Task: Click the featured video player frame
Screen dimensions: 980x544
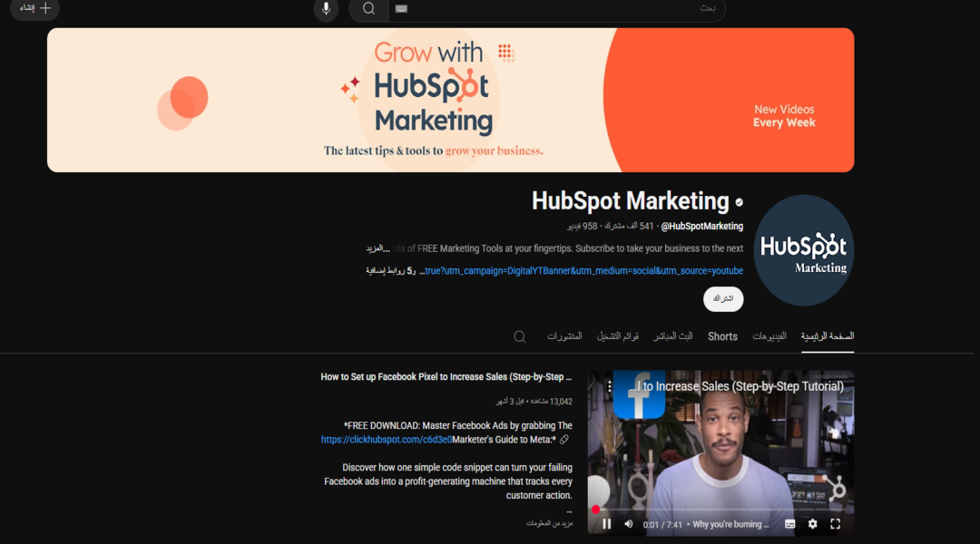Action: pyautogui.click(x=720, y=452)
